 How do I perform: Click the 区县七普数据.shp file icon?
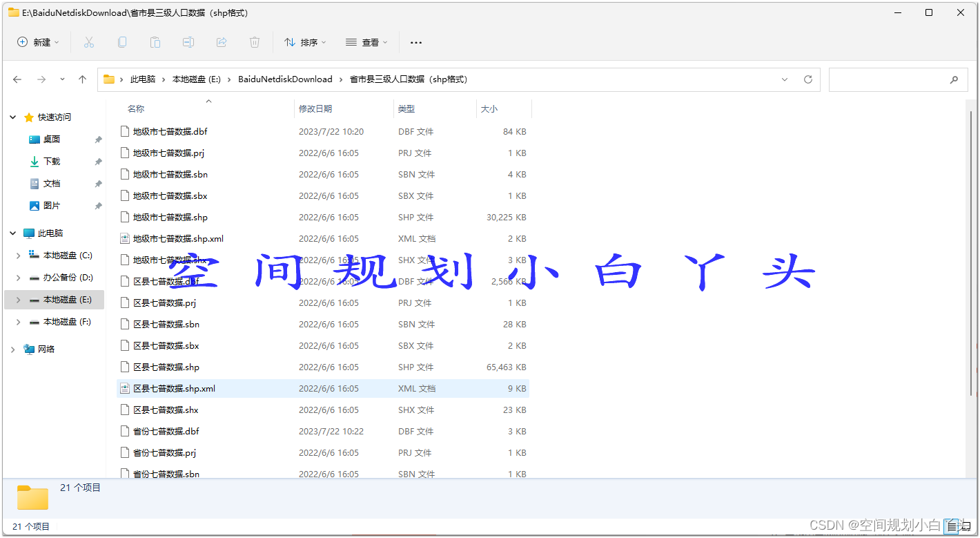tap(125, 367)
